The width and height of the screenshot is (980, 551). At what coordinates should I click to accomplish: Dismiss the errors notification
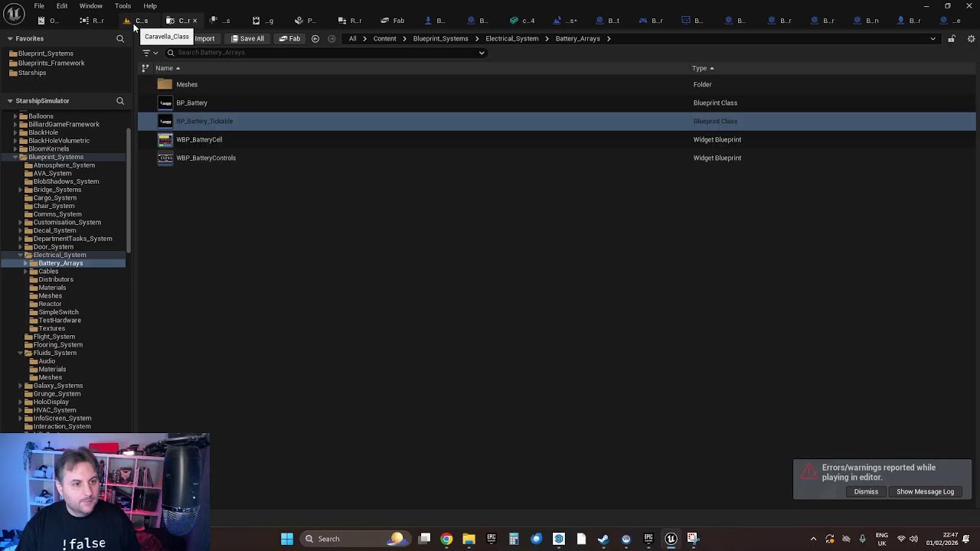coord(866,492)
